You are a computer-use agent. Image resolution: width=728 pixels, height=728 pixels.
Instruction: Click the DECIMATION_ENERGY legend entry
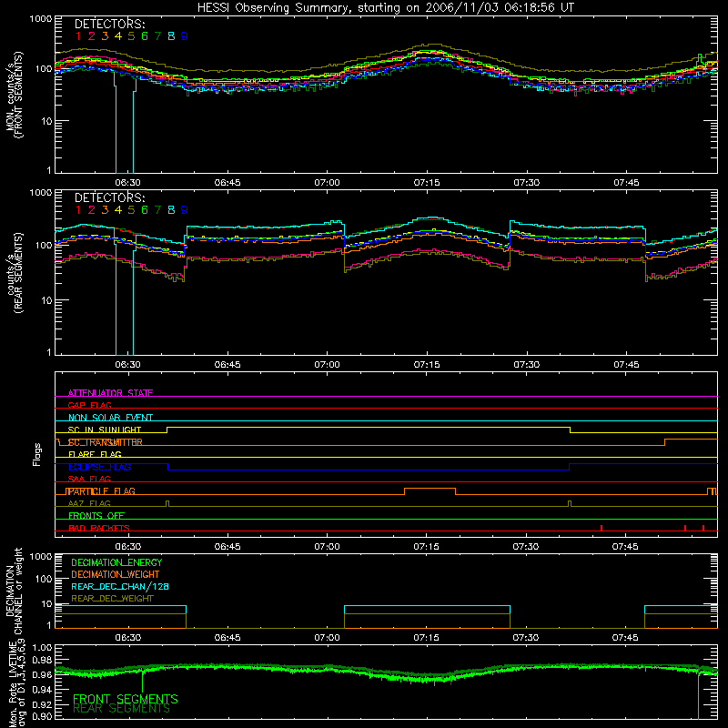point(116,562)
